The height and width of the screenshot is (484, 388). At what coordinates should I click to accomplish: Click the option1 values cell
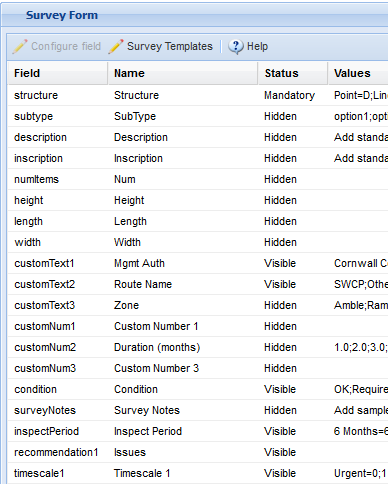tap(358, 116)
